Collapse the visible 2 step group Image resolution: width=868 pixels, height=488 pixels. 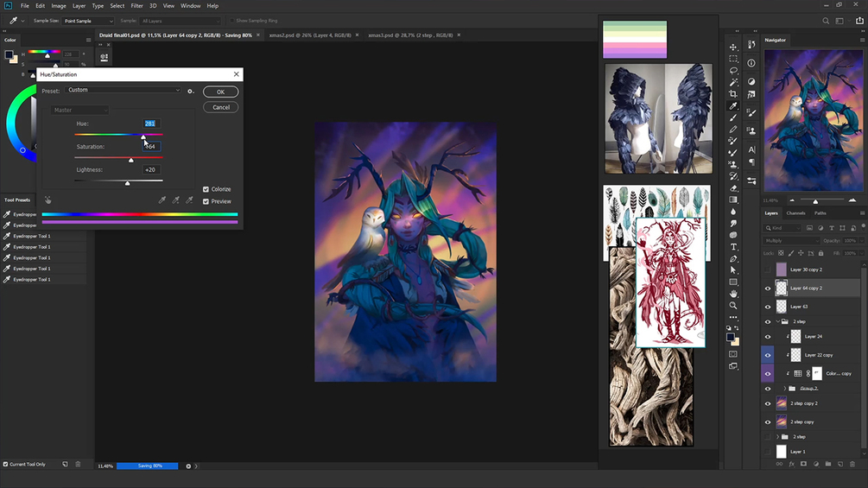pos(778,321)
